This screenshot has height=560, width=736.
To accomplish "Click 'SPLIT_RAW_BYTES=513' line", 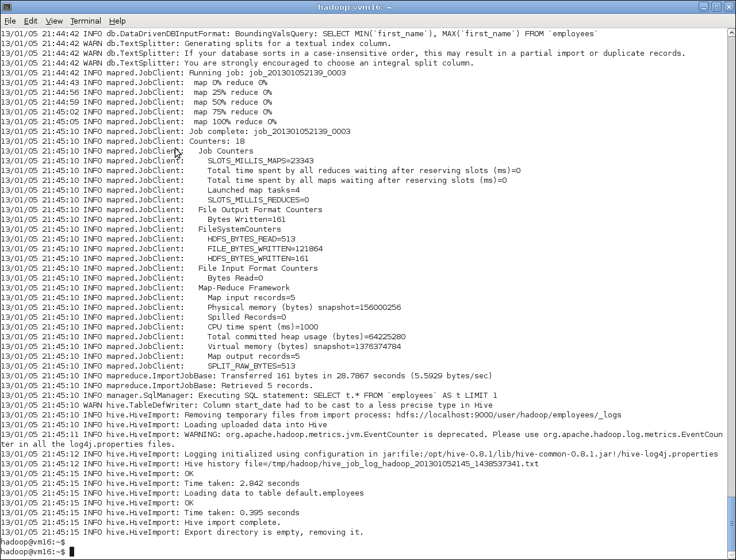I will 251,366.
